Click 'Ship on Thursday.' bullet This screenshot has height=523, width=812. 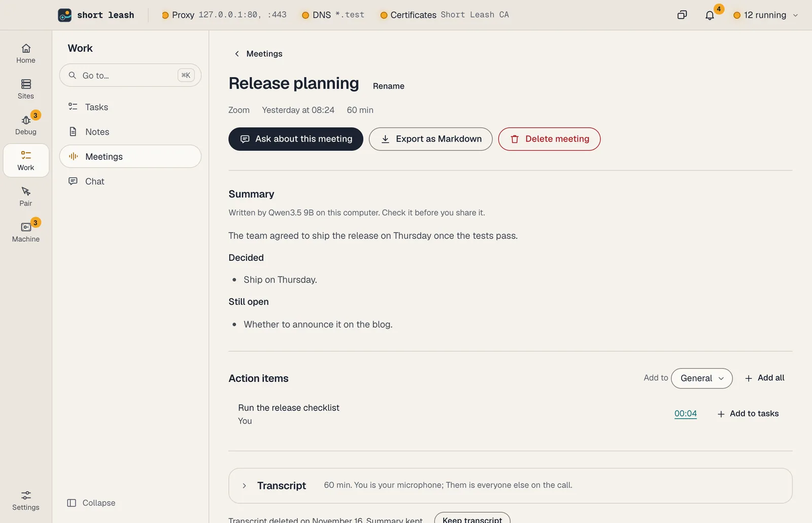(280, 280)
